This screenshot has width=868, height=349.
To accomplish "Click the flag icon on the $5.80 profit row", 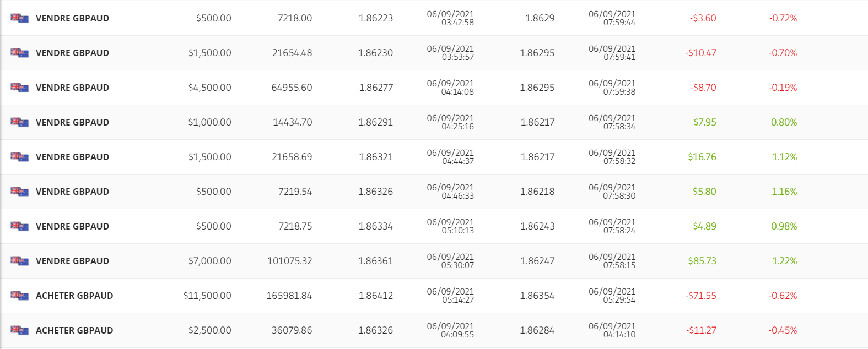I will tap(19, 192).
